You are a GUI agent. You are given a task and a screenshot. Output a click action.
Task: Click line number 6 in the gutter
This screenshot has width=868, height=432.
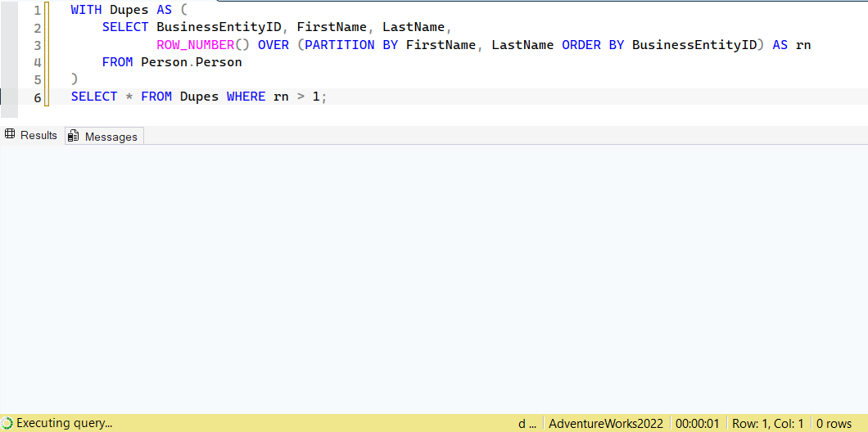coord(37,97)
